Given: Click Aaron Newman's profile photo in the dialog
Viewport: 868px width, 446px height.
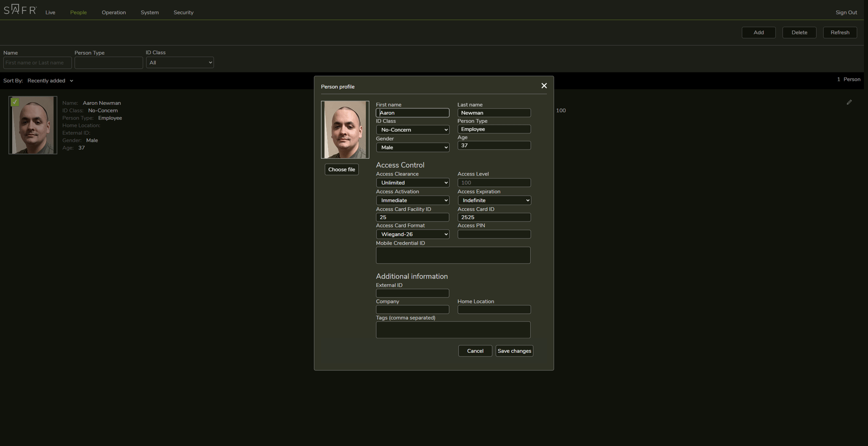Looking at the screenshot, I should (345, 129).
